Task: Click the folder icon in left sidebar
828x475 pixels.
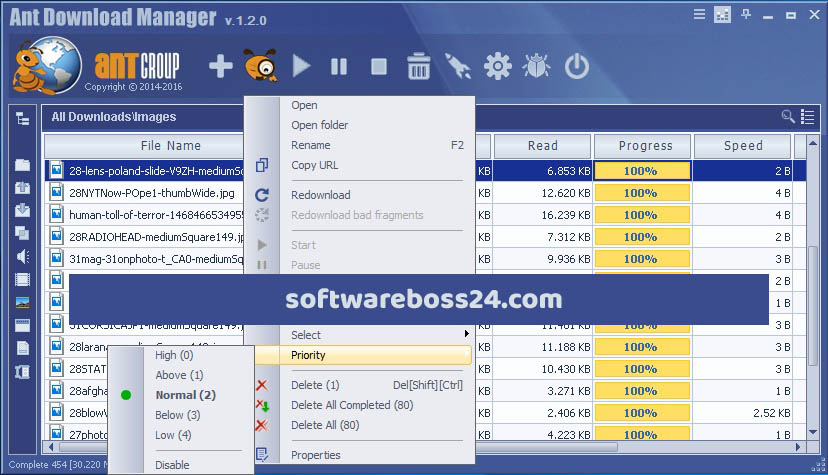Action: pyautogui.click(x=22, y=165)
